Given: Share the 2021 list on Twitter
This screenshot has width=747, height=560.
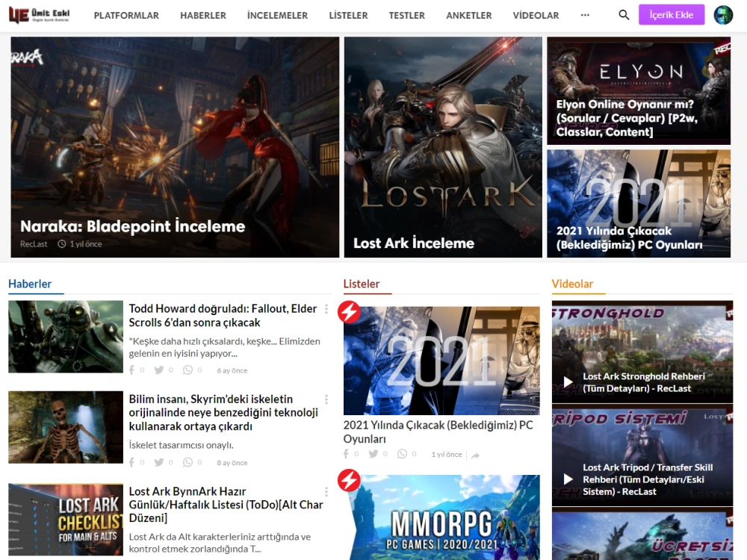Looking at the screenshot, I should click(x=373, y=454).
